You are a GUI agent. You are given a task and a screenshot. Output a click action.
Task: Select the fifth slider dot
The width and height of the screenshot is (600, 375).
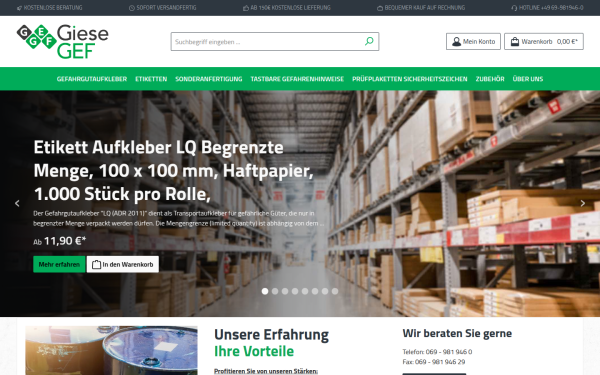305,291
